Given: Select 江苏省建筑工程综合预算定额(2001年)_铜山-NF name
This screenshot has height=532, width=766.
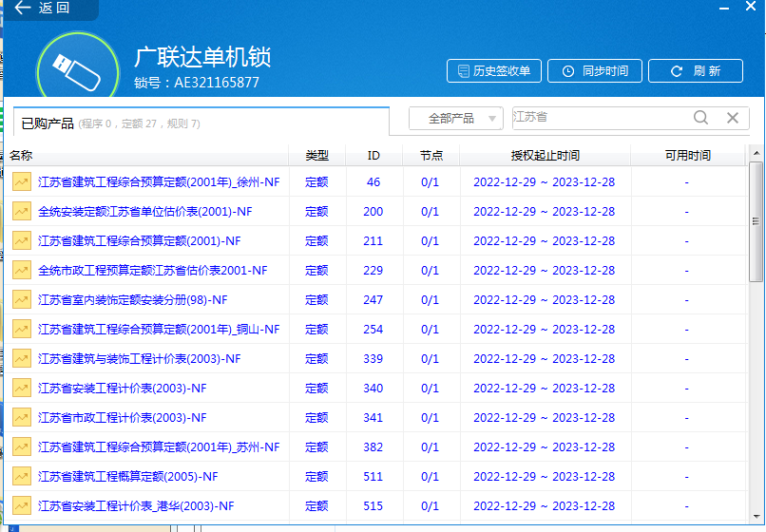Looking at the screenshot, I should [x=159, y=330].
